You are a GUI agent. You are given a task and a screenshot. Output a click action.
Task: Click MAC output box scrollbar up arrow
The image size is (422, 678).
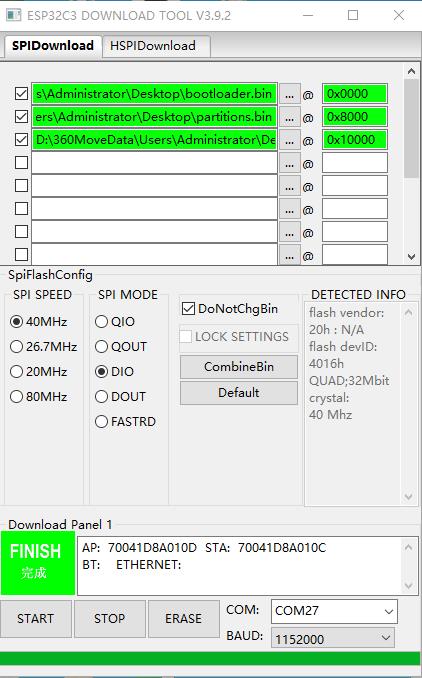click(x=409, y=547)
